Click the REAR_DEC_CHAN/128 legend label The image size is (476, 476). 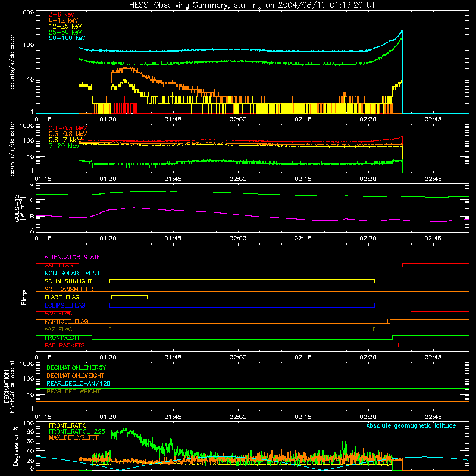[x=79, y=384]
